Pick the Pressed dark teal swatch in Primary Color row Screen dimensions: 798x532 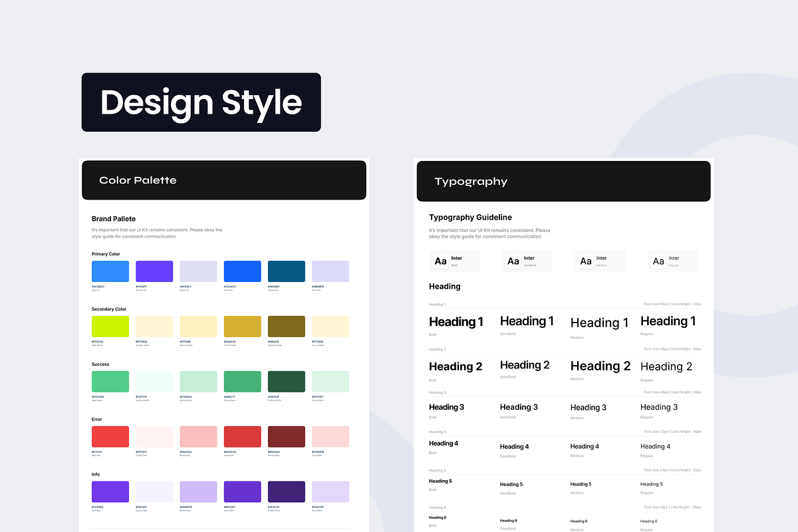pos(287,271)
